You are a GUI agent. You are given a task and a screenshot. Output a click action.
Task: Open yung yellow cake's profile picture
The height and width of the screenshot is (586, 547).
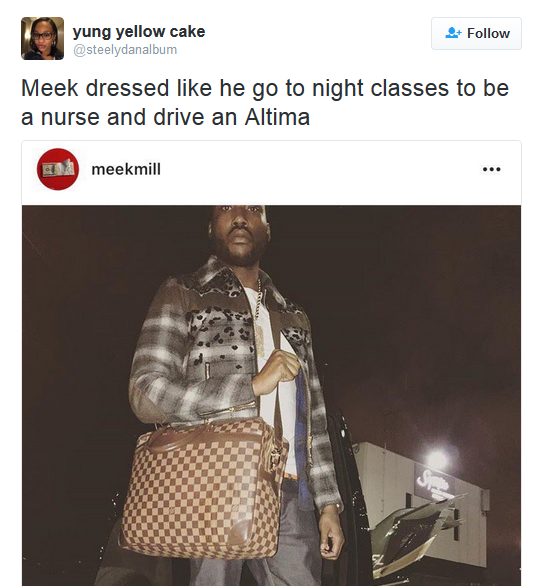[42, 38]
